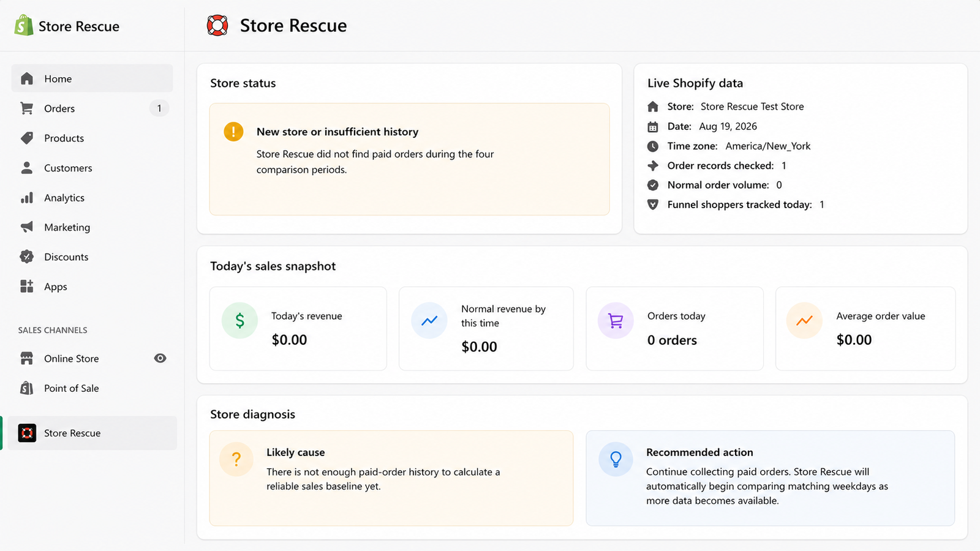The width and height of the screenshot is (980, 551).
Task: Click the Average order value card
Action: [865, 329]
